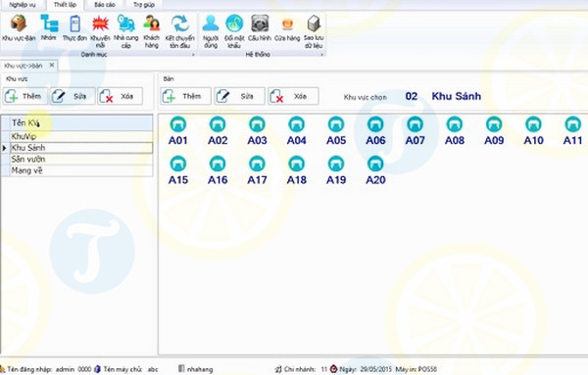Select table A17
The image size is (588, 375).
coord(257,170)
